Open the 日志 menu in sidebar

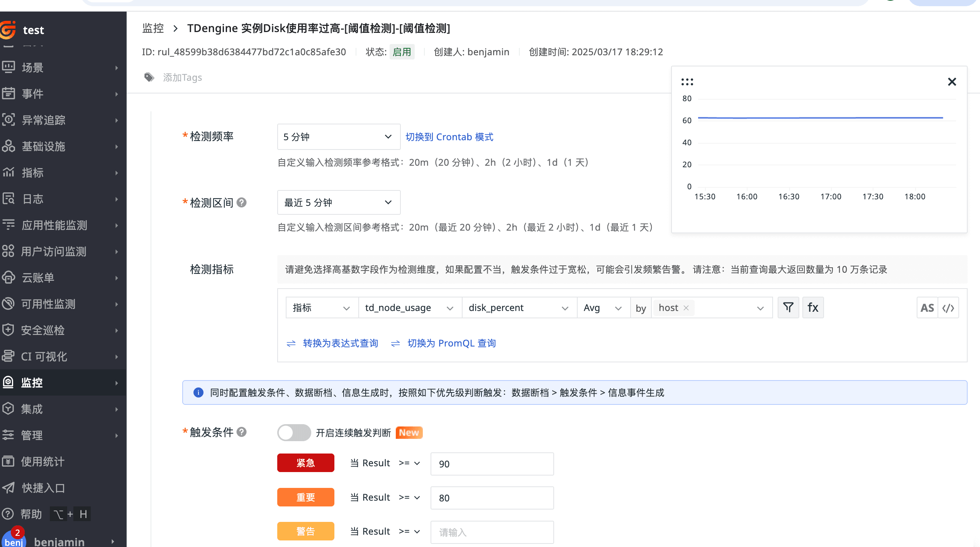click(x=63, y=199)
